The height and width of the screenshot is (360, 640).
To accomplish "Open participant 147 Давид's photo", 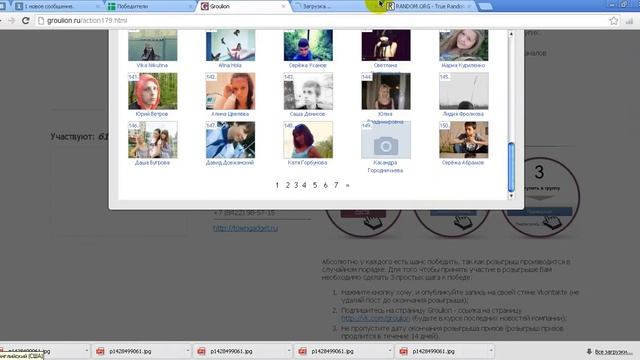I will pos(231,140).
